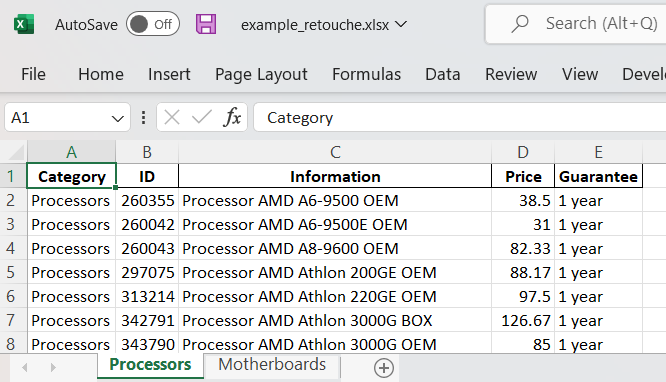Click the Price header cell
The image size is (666, 382).
[523, 176]
